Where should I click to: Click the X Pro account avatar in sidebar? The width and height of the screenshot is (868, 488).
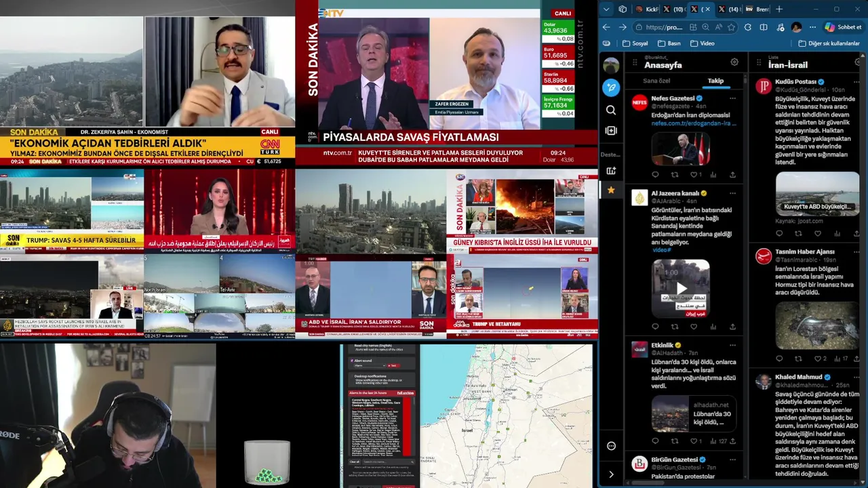coord(611,66)
